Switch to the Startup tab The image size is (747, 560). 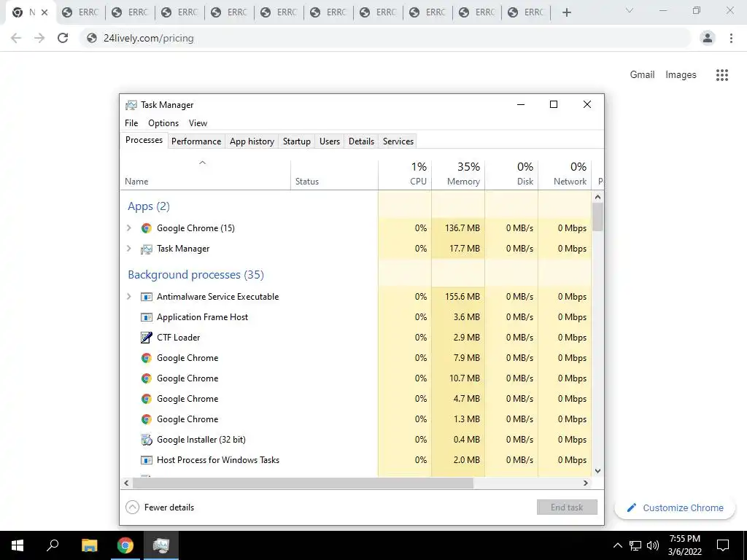click(x=297, y=141)
